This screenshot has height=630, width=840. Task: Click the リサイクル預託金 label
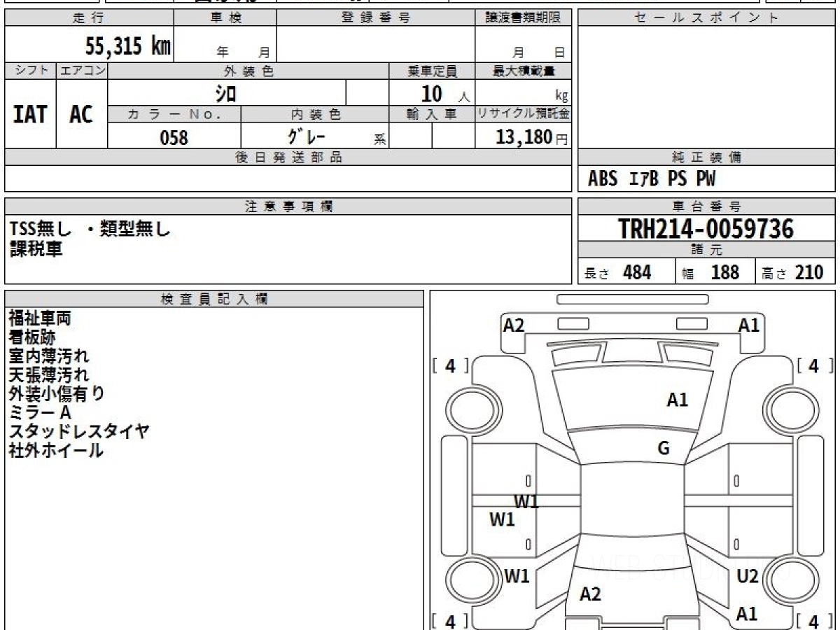click(524, 114)
